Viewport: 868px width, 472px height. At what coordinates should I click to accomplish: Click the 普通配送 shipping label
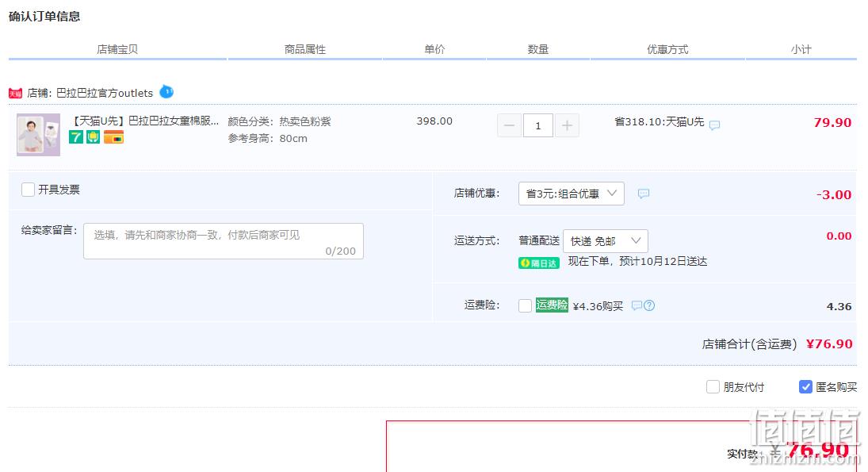[539, 240]
